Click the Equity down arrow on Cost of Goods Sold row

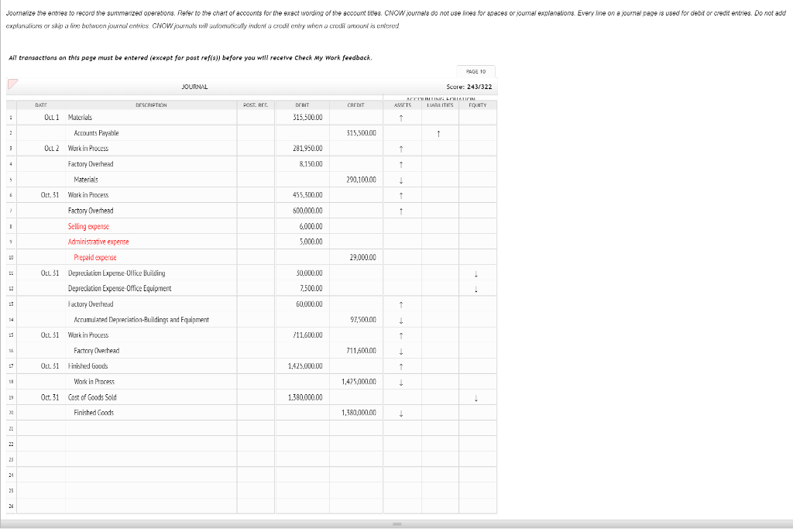tap(477, 396)
